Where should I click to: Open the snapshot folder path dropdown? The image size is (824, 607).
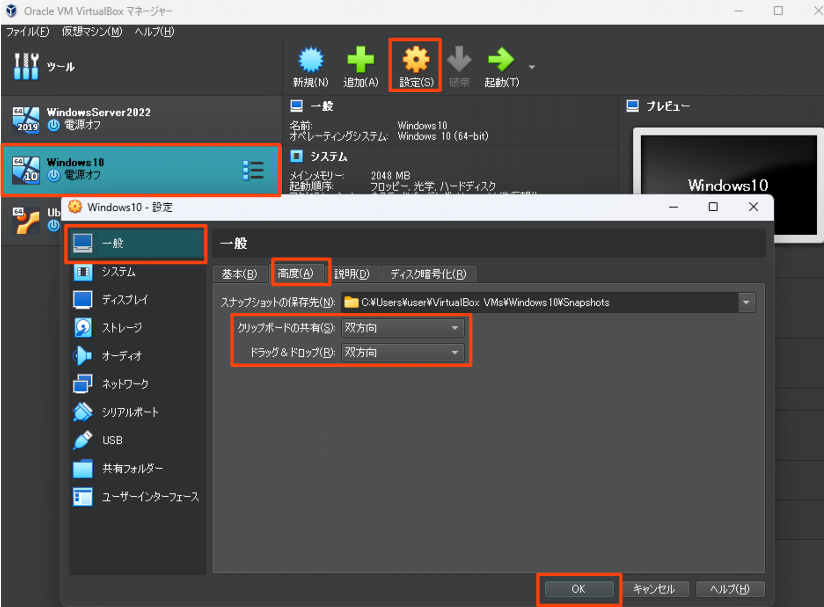coord(746,303)
